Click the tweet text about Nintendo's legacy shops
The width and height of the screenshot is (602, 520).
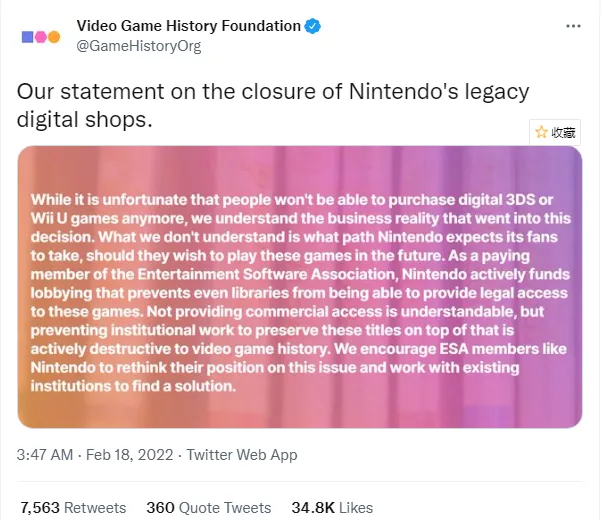coord(272,105)
